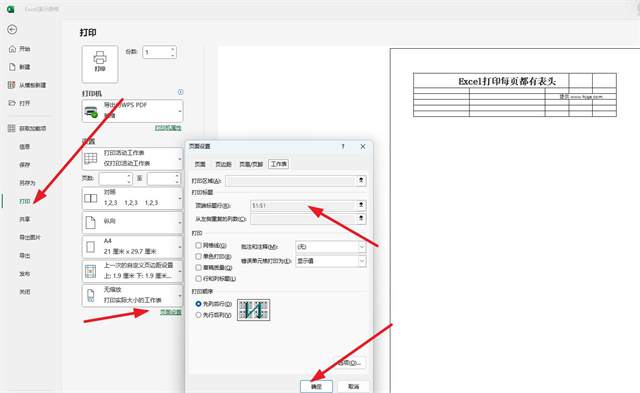Enable the 行和列标题 checkbox

click(x=198, y=278)
